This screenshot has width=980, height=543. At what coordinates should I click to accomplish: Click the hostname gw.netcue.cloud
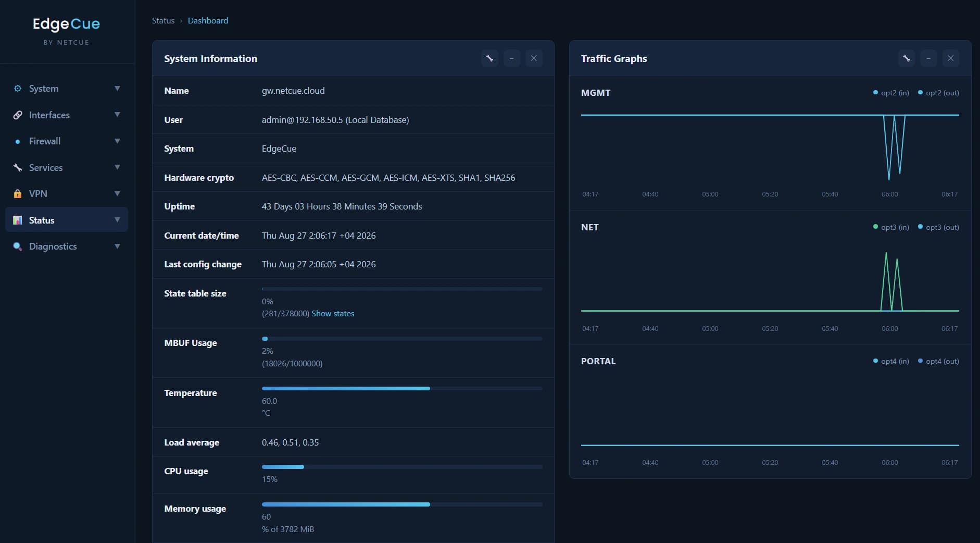[x=293, y=91]
